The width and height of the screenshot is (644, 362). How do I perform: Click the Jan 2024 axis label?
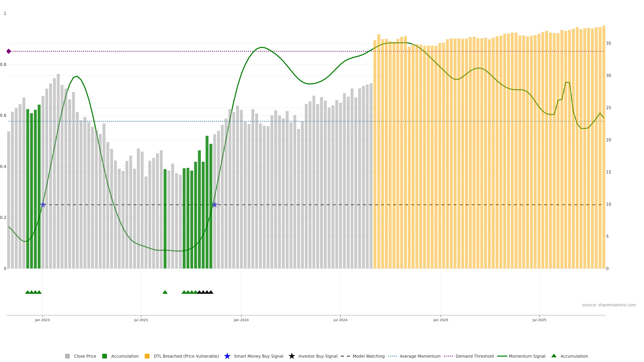click(241, 320)
